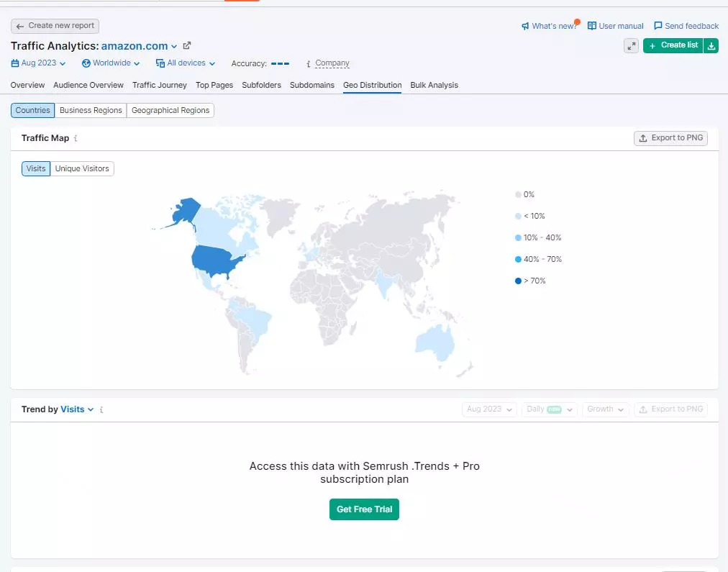Open the Audience Overview tab
Image resolution: width=728 pixels, height=572 pixels.
88,85
